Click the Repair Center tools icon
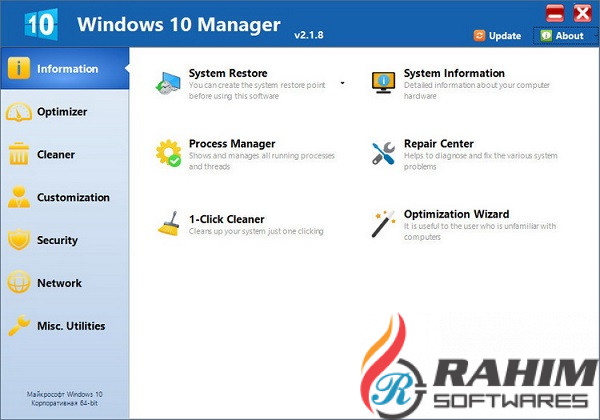The image size is (600, 420). [383, 153]
